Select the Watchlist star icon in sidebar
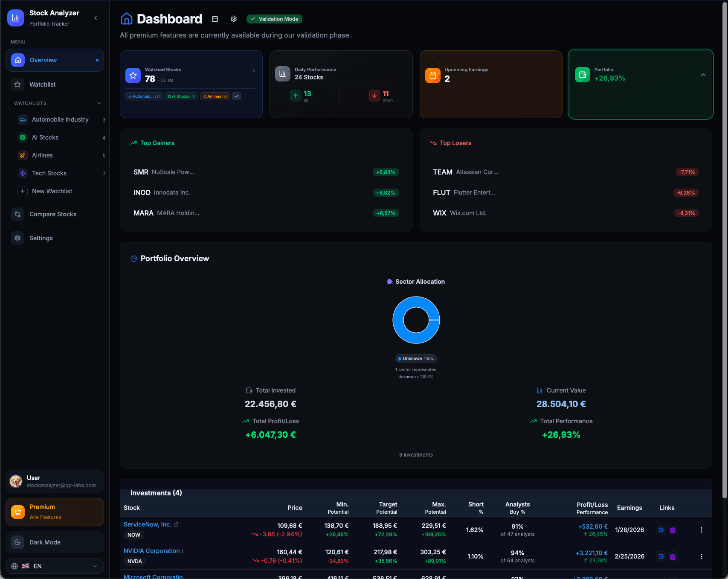The image size is (728, 579). tap(17, 84)
